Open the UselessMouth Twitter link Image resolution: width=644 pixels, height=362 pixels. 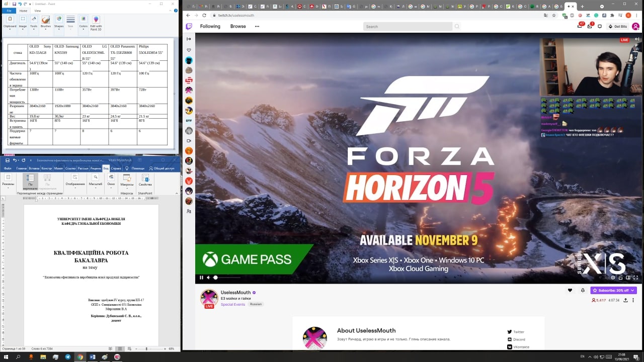point(516,332)
